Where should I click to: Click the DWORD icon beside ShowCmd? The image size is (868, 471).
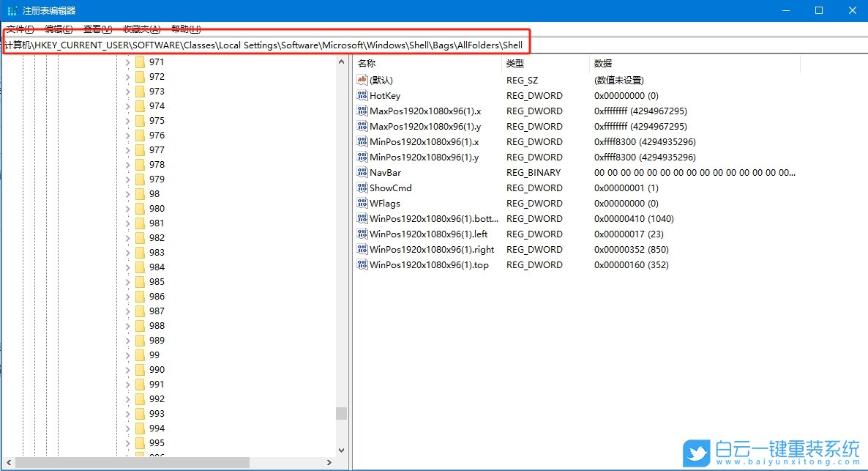click(x=362, y=188)
